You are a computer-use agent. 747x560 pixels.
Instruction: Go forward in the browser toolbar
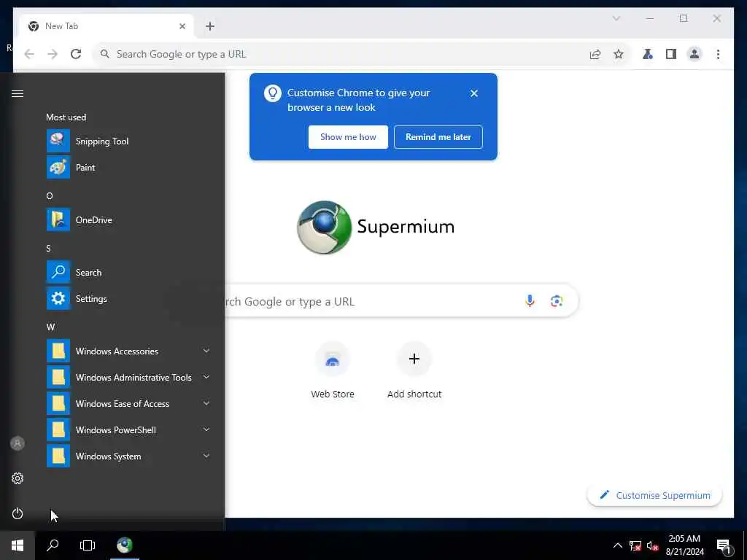pos(53,54)
